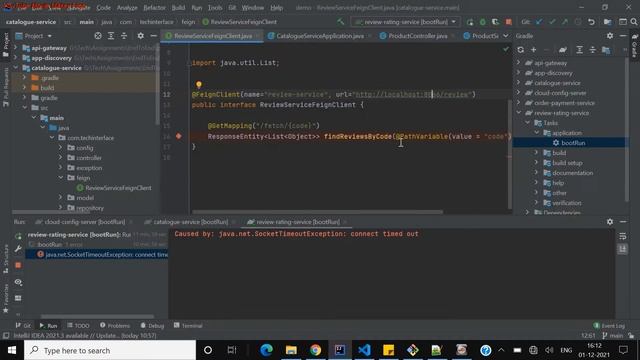Toggle soft-wrap icon in the Run console
This screenshot has width=640, height=360.
tap(622, 236)
